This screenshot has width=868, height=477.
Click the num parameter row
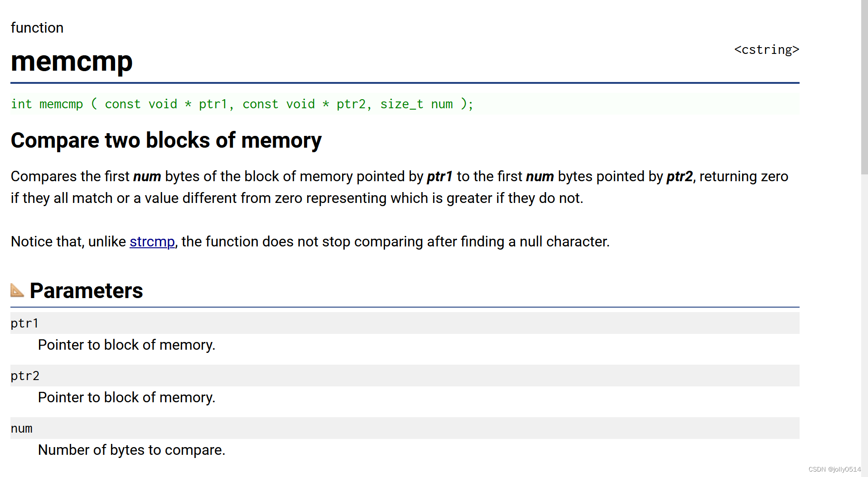coord(22,428)
